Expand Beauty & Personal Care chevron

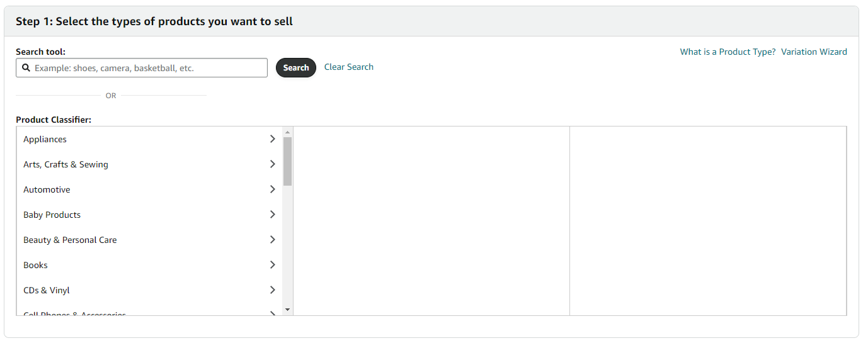pos(272,240)
